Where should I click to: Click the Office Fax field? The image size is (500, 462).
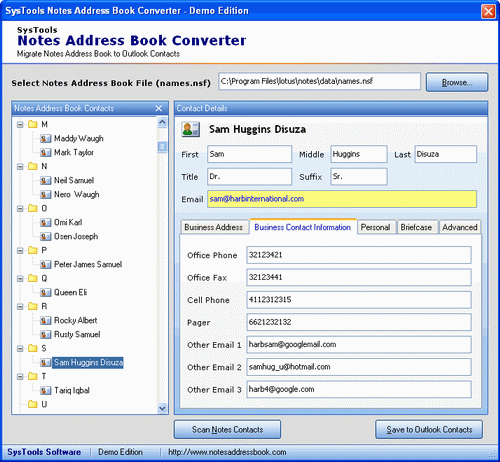[x=359, y=277]
